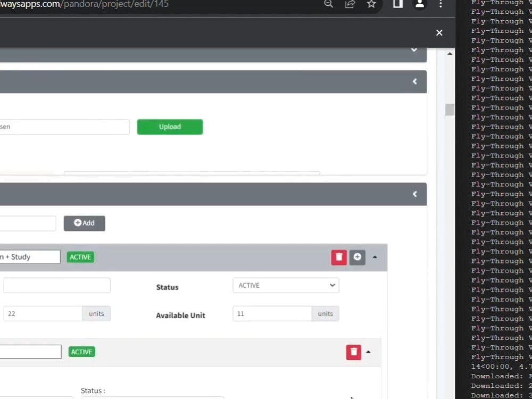Click the zoom magnifier icon in address bar
The height and width of the screenshot is (399, 532).
tap(328, 4)
